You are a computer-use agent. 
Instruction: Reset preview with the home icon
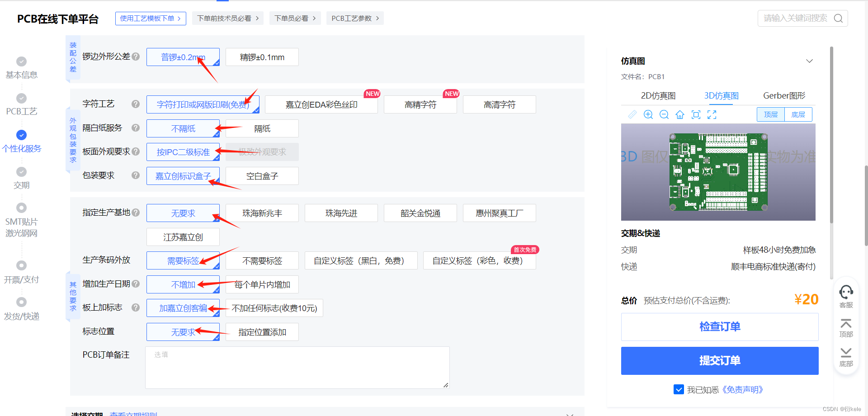pos(680,114)
